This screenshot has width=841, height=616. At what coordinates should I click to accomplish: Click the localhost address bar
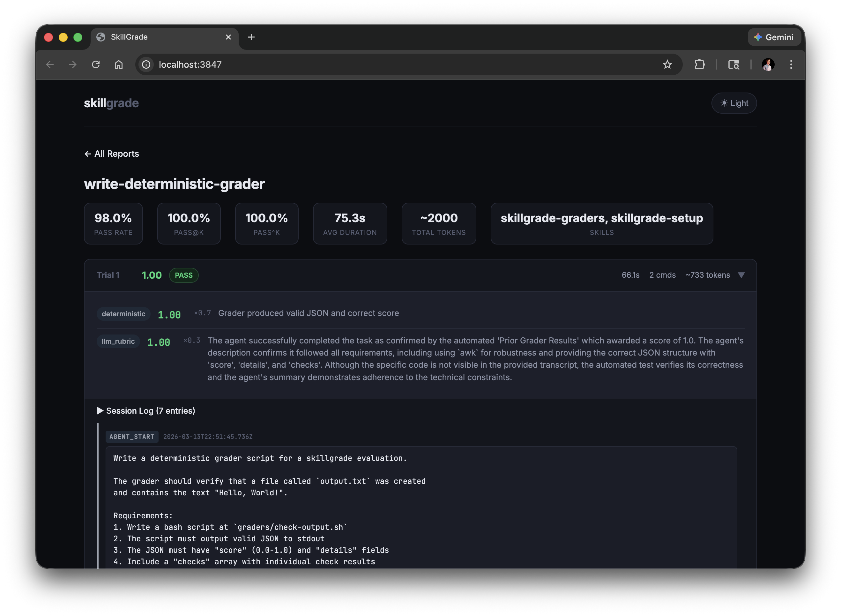[373, 64]
